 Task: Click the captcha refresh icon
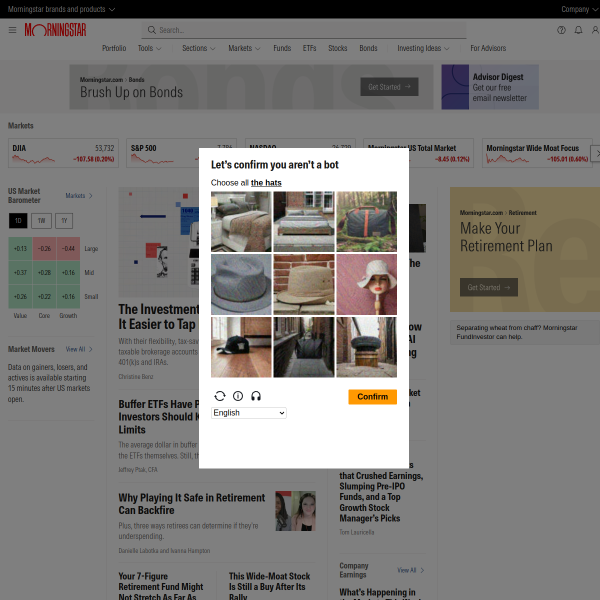click(220, 396)
